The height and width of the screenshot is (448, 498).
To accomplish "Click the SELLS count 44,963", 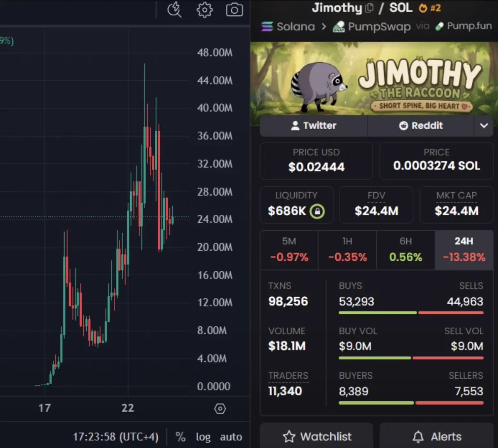I will [465, 301].
